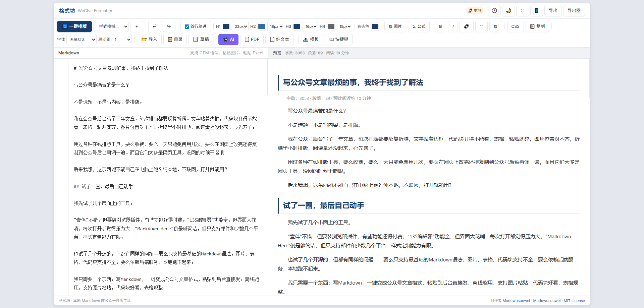
Task: Show the 快捷键 keyboard shortcuts
Action: coord(339,40)
